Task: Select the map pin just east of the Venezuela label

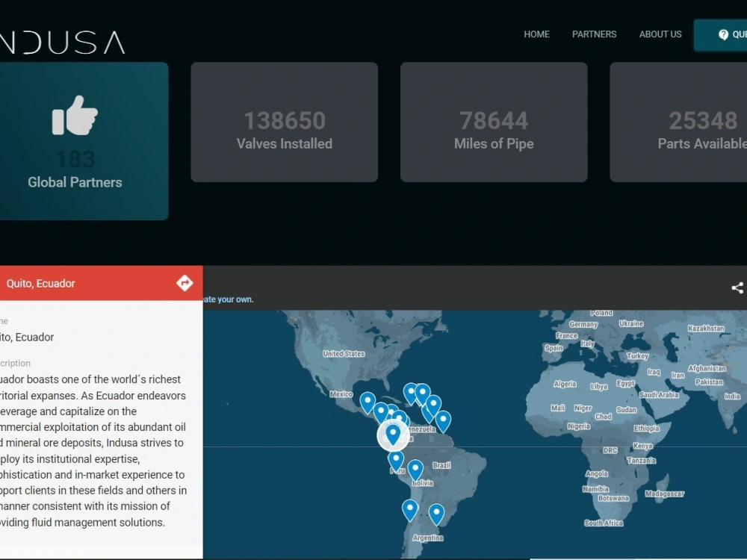Action: [443, 421]
